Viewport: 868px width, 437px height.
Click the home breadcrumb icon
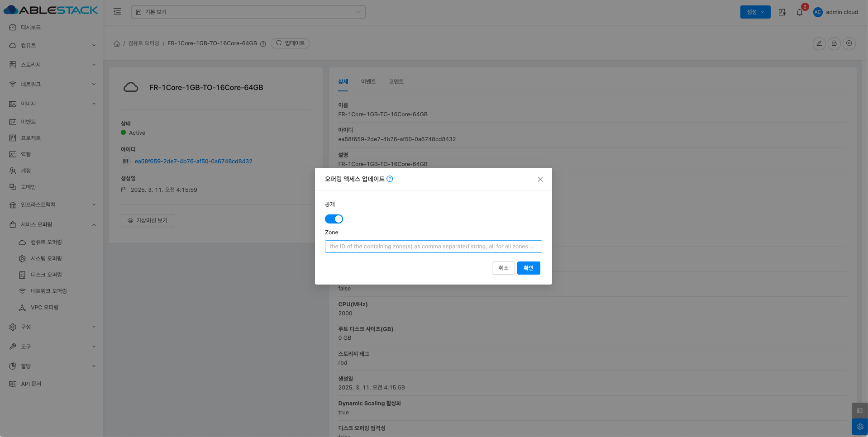tap(117, 43)
